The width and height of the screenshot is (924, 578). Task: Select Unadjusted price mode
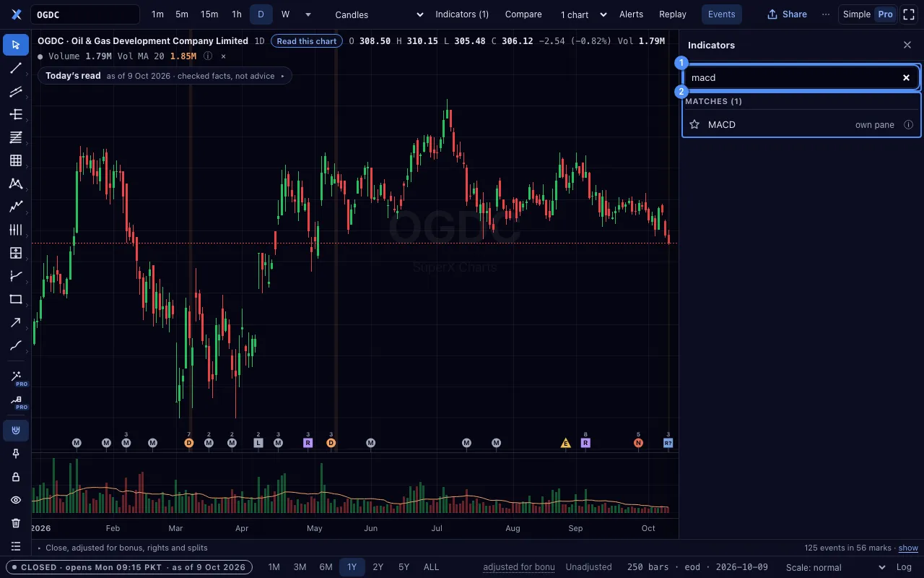click(x=588, y=567)
